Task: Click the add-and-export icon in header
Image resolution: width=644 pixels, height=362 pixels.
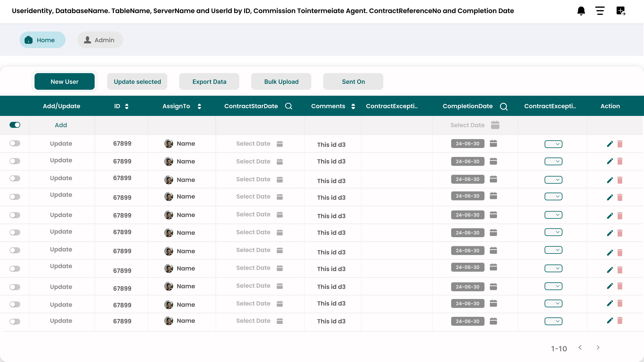Action: pyautogui.click(x=621, y=11)
